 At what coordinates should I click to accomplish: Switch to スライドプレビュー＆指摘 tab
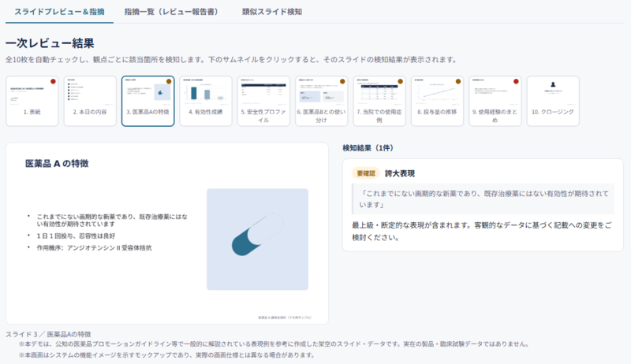pyautogui.click(x=59, y=12)
